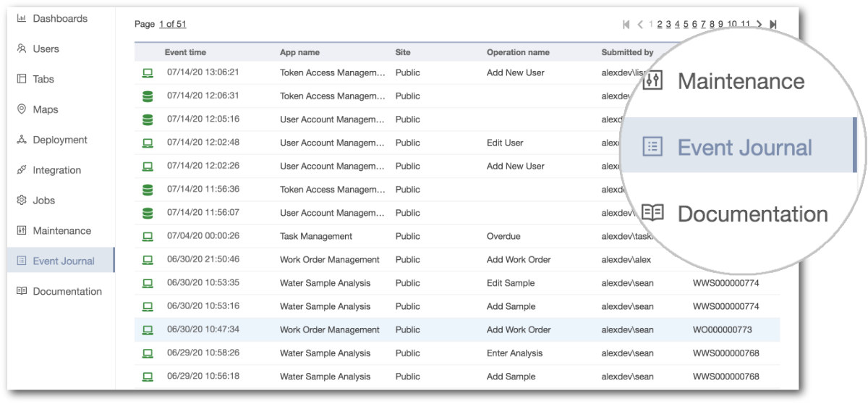Select 'Overdue' operation in Task Management row
The image size is (868, 404).
[x=503, y=236]
